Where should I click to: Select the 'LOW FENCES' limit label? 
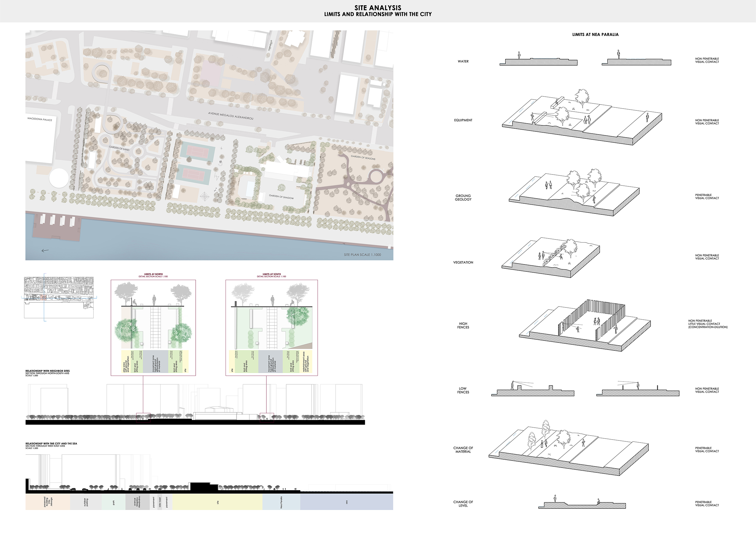click(463, 390)
